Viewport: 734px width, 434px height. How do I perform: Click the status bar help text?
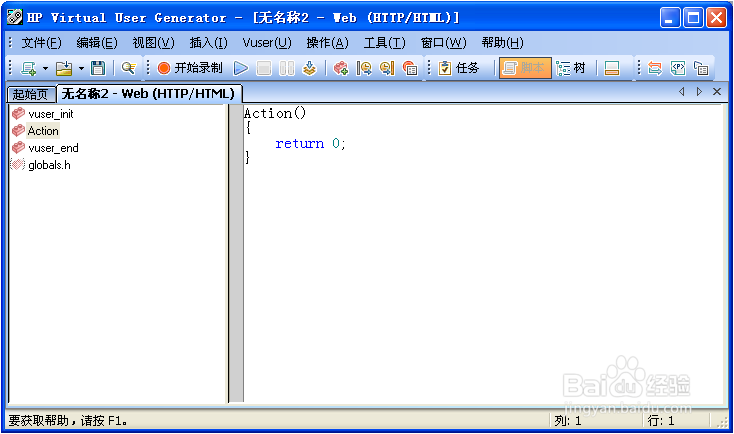coord(68,421)
